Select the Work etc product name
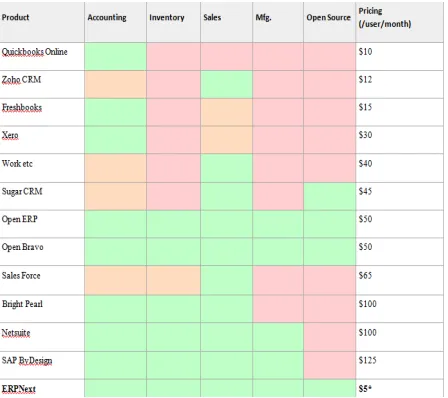The image size is (448, 398). (x=17, y=164)
